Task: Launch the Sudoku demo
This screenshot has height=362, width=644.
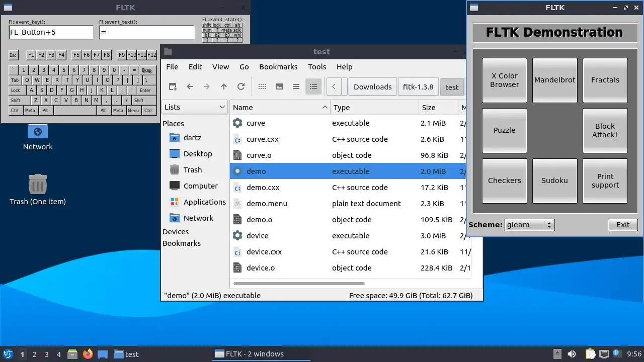Action: coord(555,180)
